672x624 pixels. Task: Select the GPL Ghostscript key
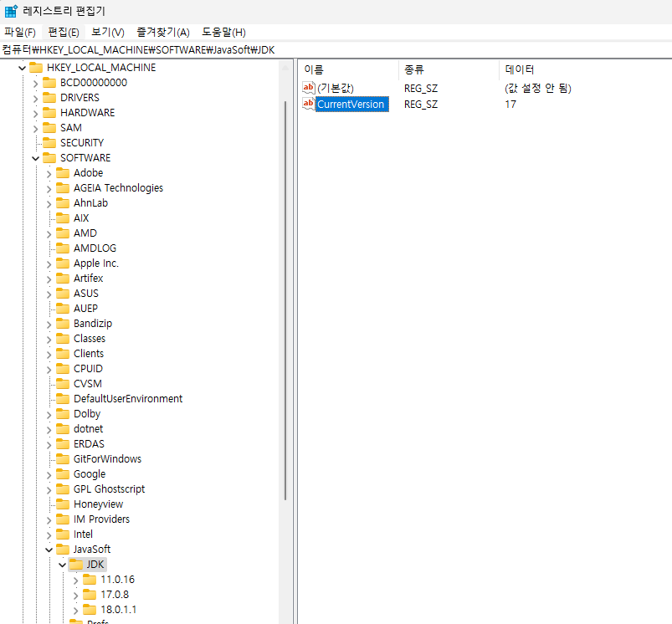tap(109, 489)
